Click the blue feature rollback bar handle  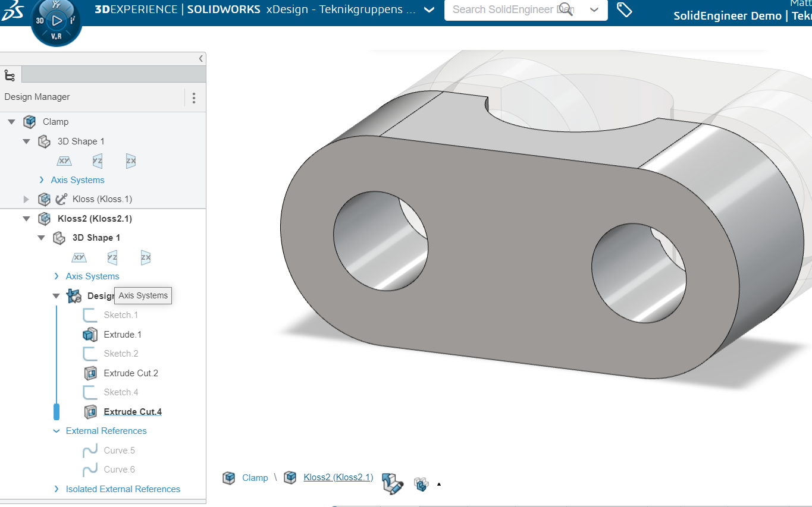click(x=57, y=411)
